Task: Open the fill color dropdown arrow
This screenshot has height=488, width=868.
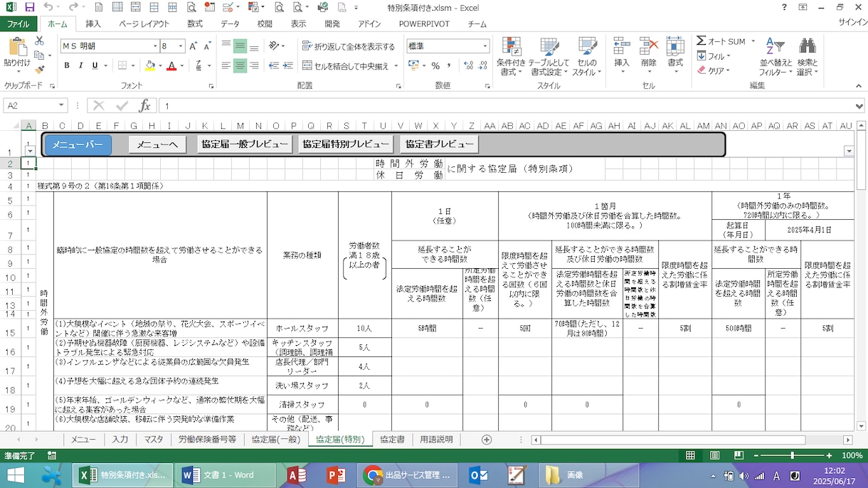Action: coord(160,65)
